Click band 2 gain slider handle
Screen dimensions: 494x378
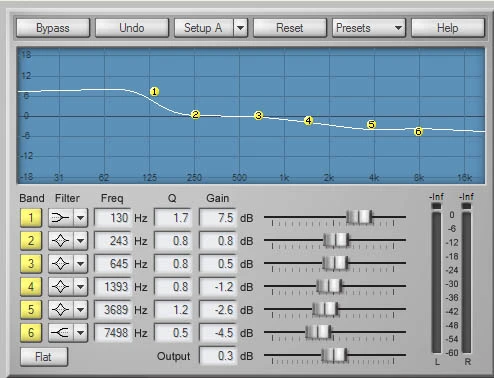tap(336, 240)
